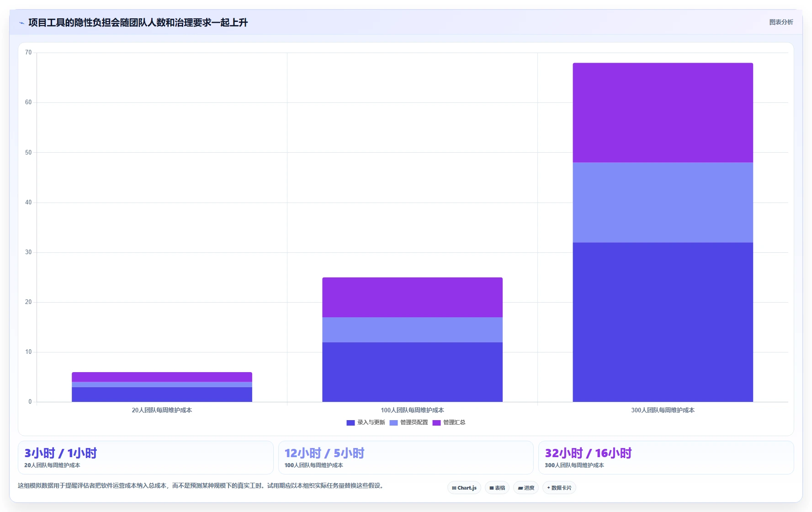Screen dimensions: 812x512
Task: Select the 进度 tag chip
Action: (x=526, y=488)
